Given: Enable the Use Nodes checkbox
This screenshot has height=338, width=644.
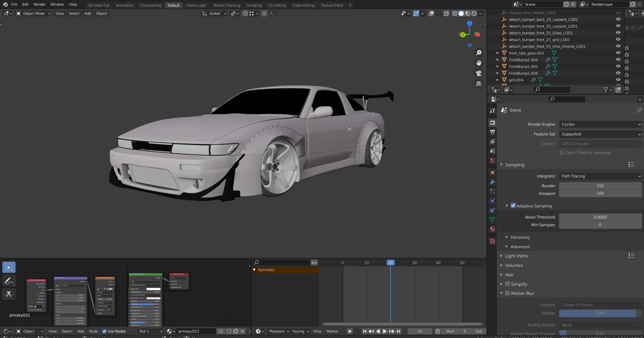Looking at the screenshot, I should click(104, 331).
